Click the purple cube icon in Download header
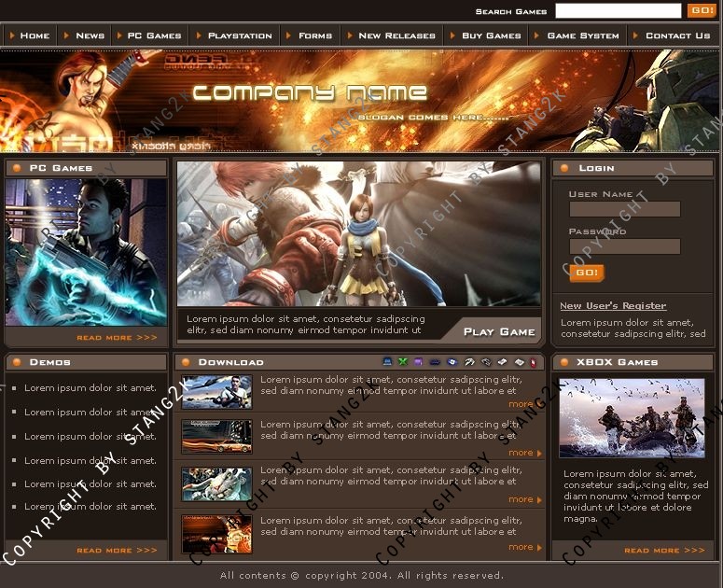Screen dimensions: 723x588 (x=418, y=362)
